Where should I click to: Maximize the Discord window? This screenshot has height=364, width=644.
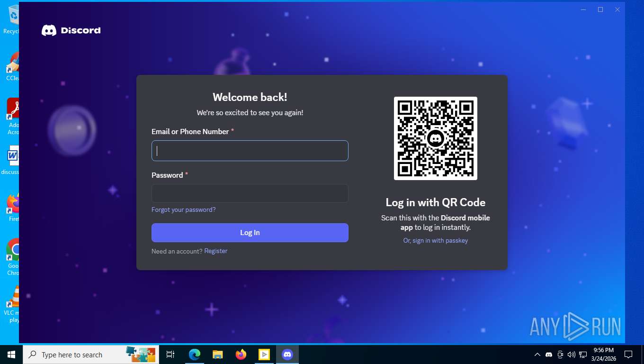(600, 9)
